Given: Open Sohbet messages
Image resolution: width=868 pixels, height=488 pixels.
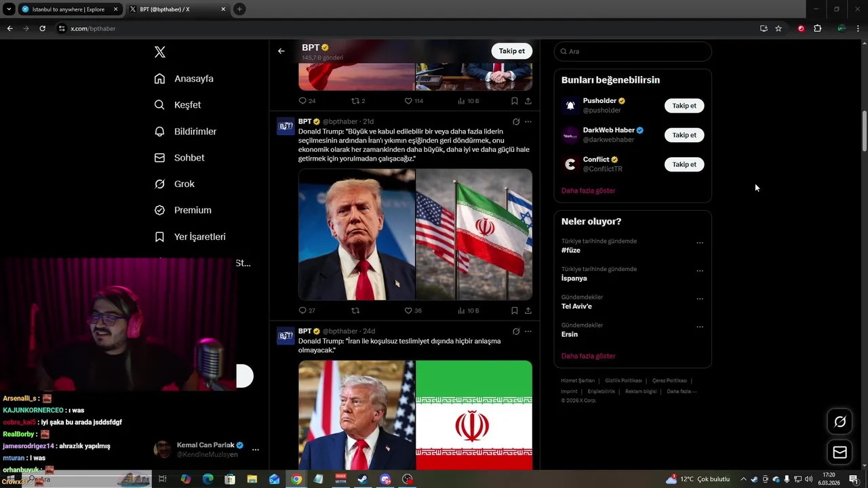Looking at the screenshot, I should click(x=179, y=158).
